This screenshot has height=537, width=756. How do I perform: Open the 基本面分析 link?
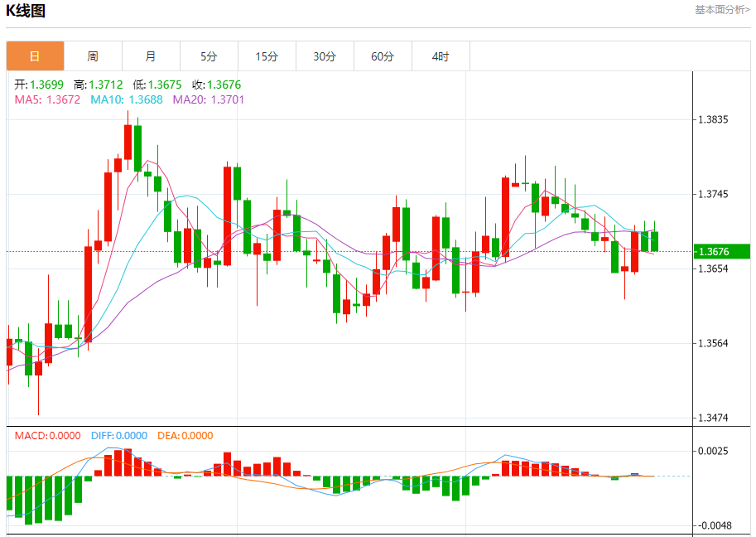(x=722, y=10)
